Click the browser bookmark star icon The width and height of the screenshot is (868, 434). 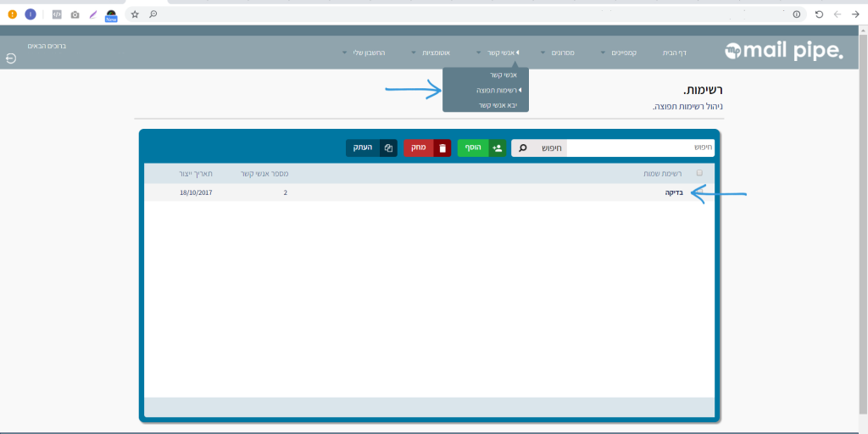click(x=135, y=14)
